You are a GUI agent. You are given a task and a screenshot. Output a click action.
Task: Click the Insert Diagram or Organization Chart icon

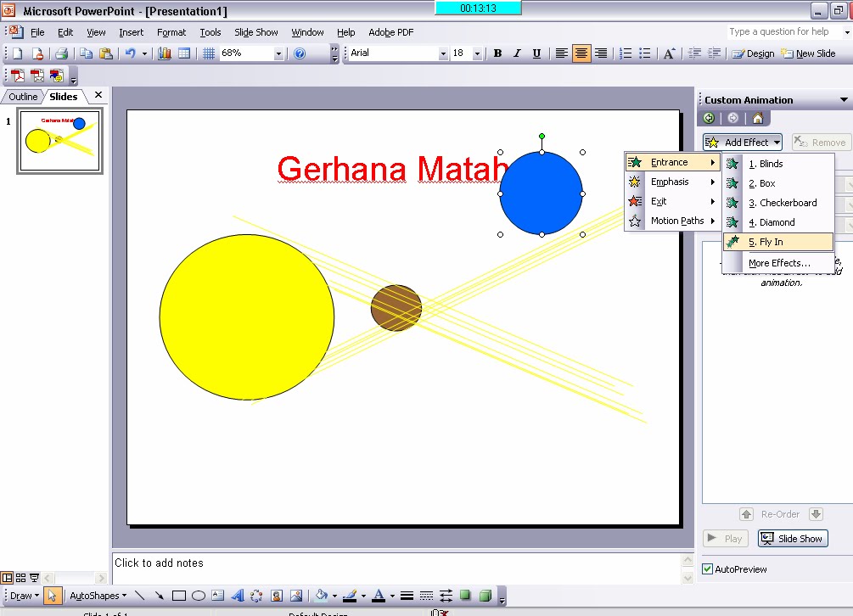click(259, 596)
